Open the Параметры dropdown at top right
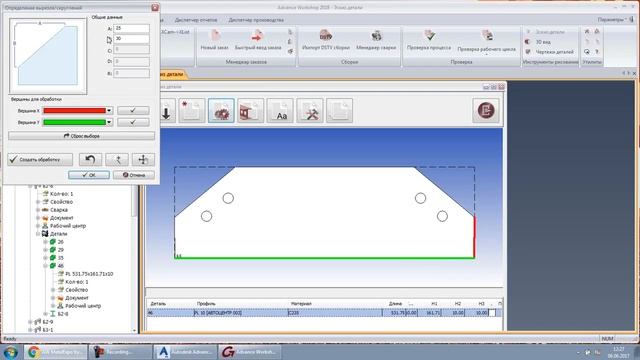The width and height of the screenshot is (640, 360). coord(611,20)
